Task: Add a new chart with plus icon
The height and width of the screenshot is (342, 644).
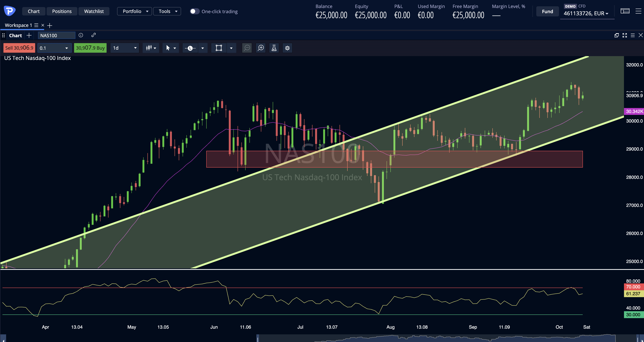Action: [29, 35]
